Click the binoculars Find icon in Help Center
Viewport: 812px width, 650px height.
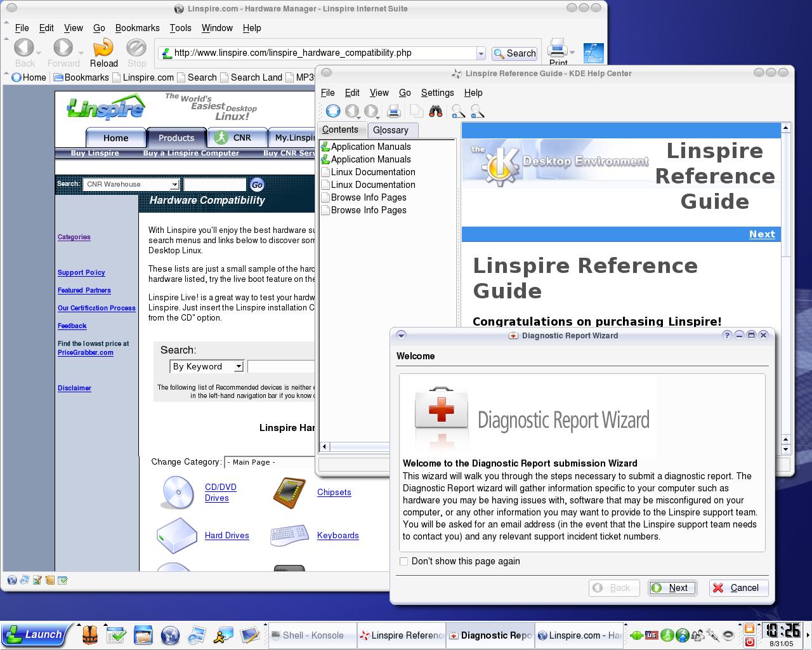pyautogui.click(x=436, y=112)
